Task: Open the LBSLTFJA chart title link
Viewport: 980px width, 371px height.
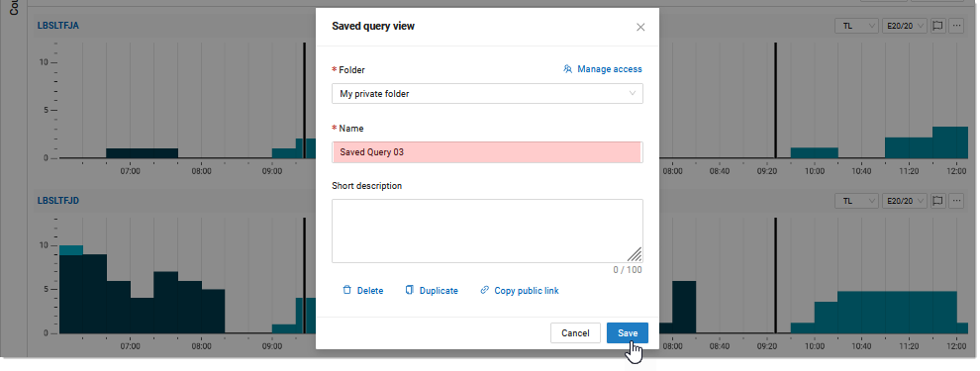Action: click(57, 26)
